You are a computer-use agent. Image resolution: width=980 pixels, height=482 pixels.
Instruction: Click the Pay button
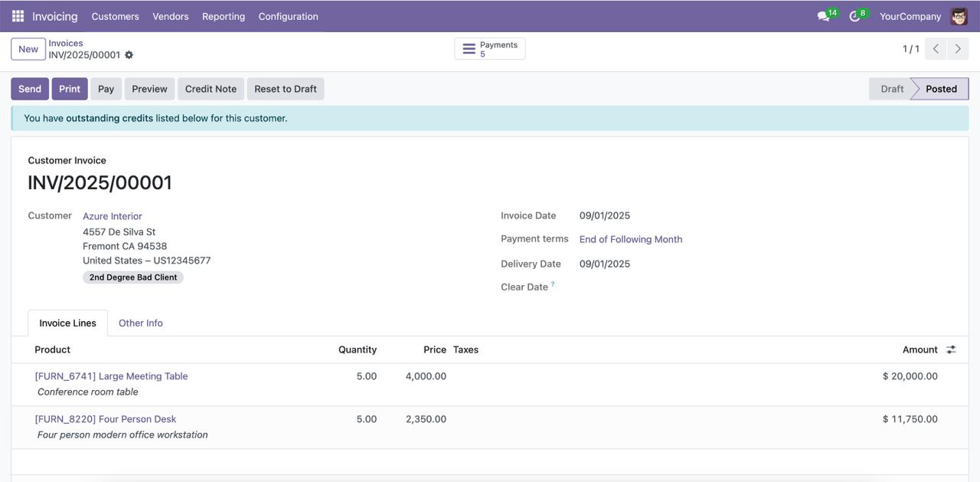106,89
